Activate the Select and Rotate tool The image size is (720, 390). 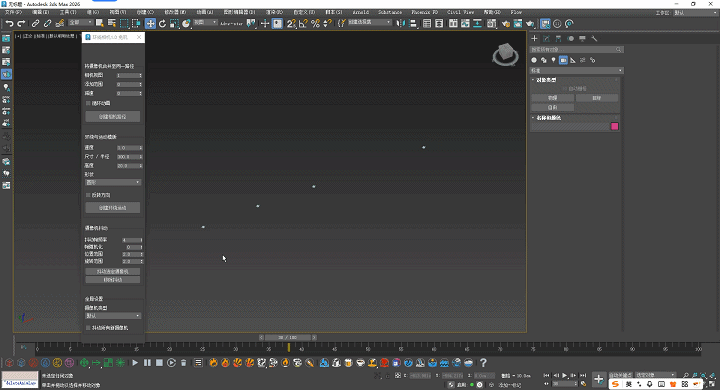tap(162, 23)
